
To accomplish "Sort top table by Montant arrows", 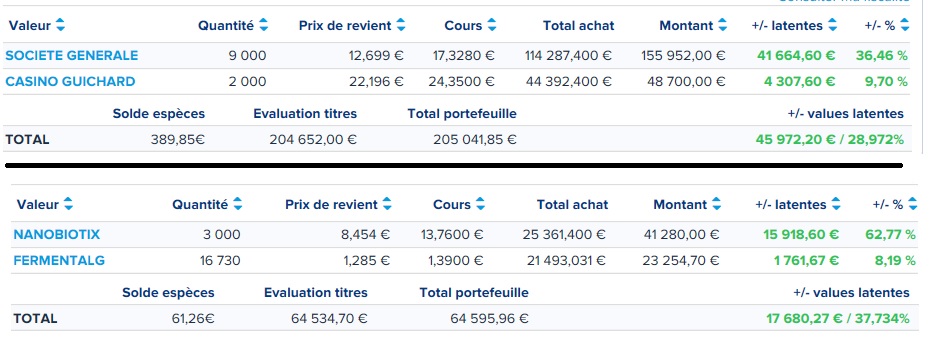I will coord(722,26).
